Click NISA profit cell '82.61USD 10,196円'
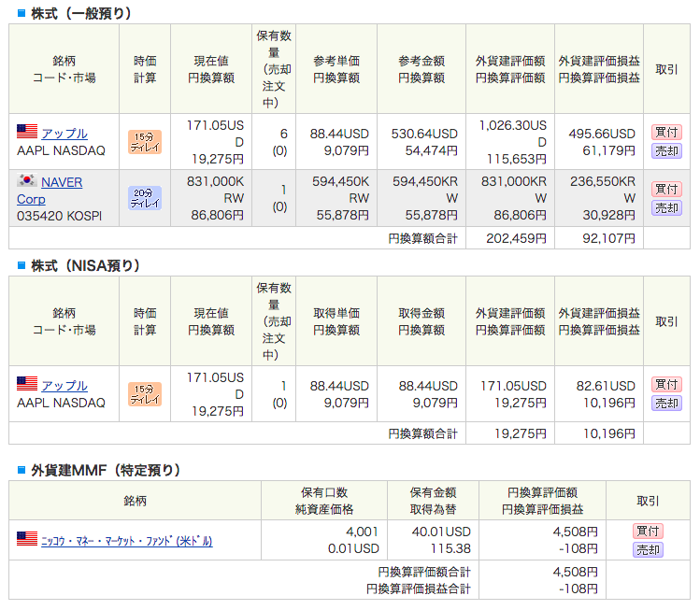Image resolution: width=700 pixels, height=610 pixels. coord(599,394)
